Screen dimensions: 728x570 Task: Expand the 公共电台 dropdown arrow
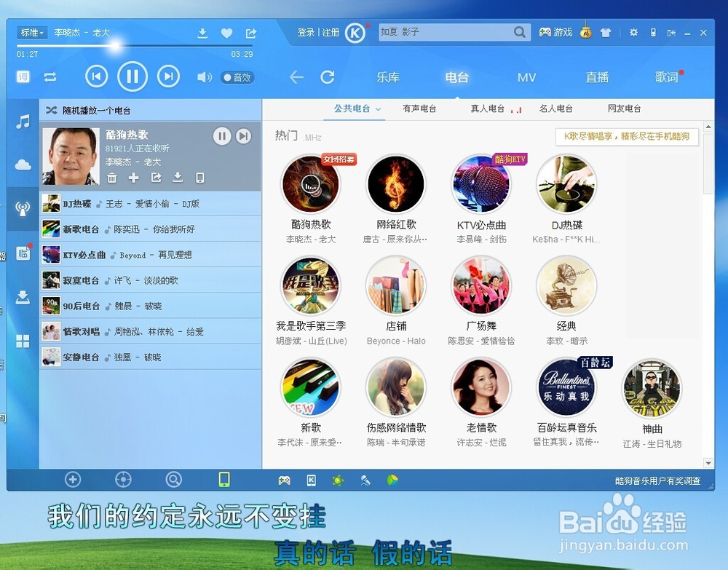coord(379,109)
